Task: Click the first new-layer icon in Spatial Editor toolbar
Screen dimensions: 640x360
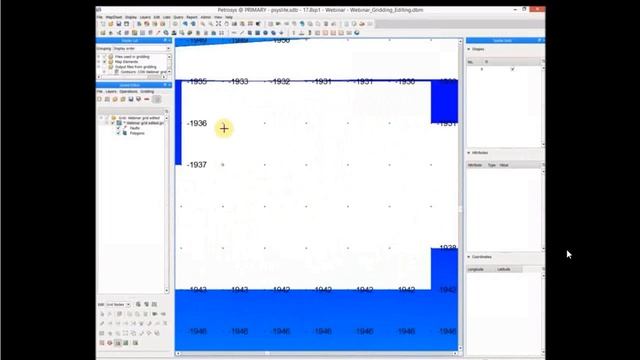Action: click(99, 99)
